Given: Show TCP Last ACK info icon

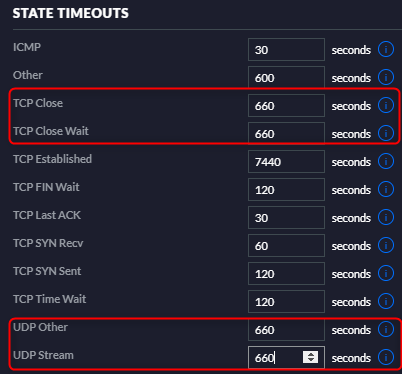Looking at the screenshot, I should 386,217.
